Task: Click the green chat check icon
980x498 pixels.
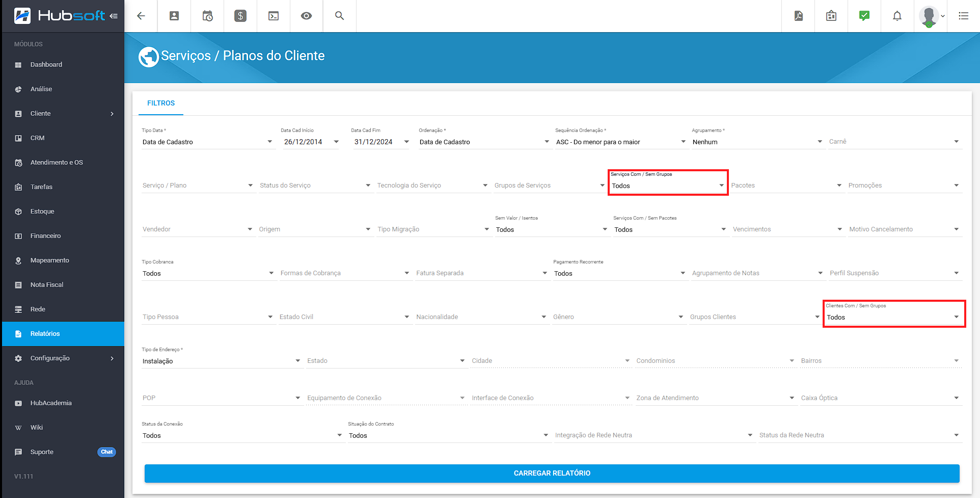Action: point(864,16)
